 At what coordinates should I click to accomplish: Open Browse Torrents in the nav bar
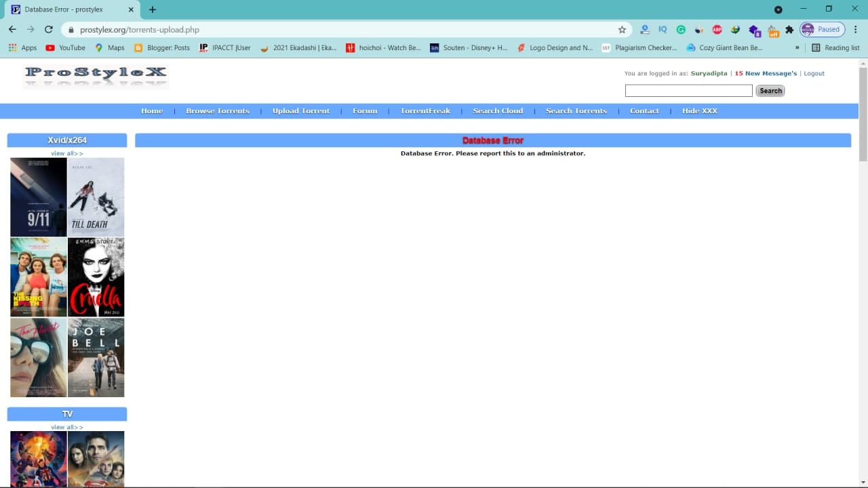pos(218,111)
